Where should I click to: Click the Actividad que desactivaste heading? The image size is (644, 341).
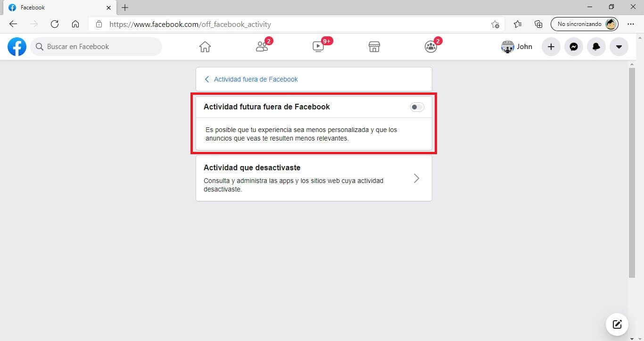[252, 167]
